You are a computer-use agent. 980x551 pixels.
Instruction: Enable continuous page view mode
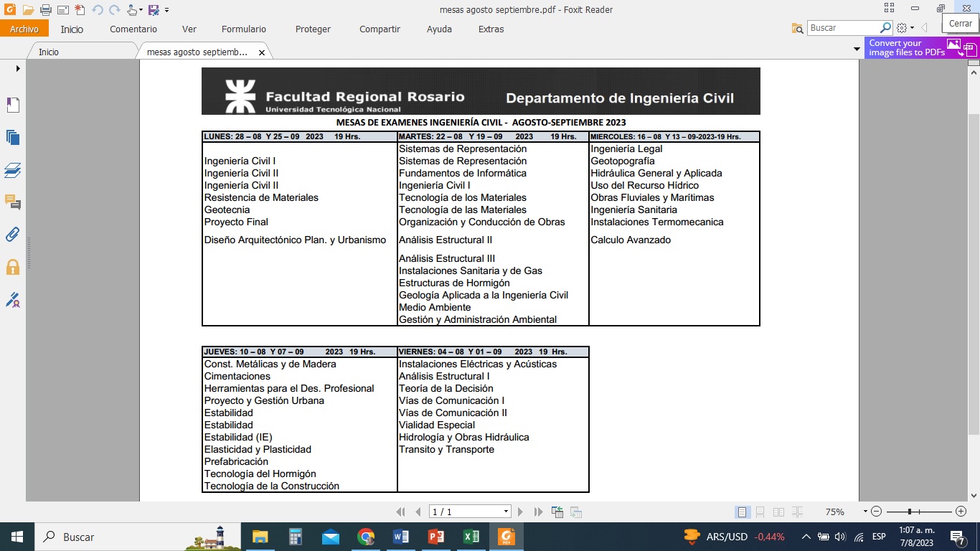click(760, 512)
